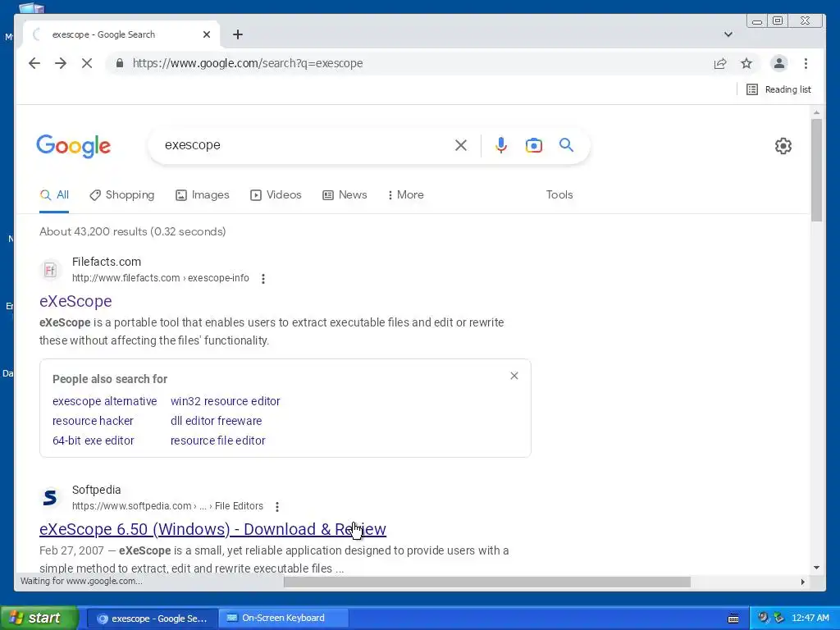Viewport: 840px width, 630px height.
Task: Open a new browser tab
Action: 238,34
